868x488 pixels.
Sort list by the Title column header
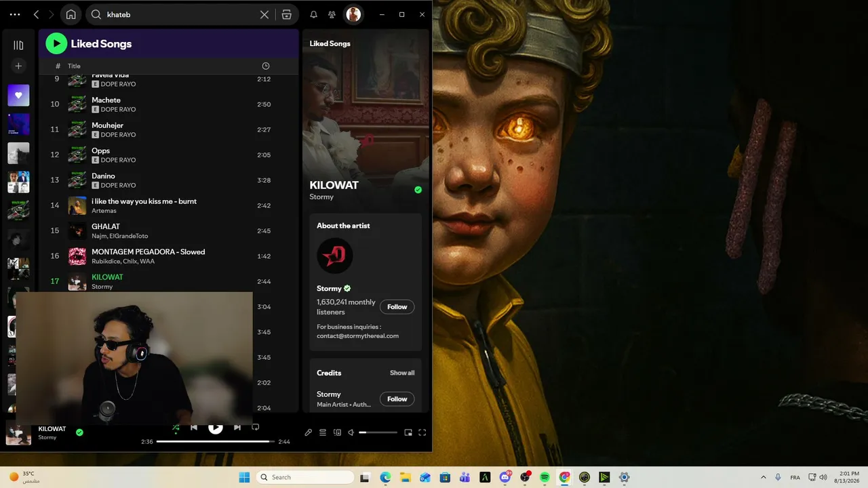[74, 66]
